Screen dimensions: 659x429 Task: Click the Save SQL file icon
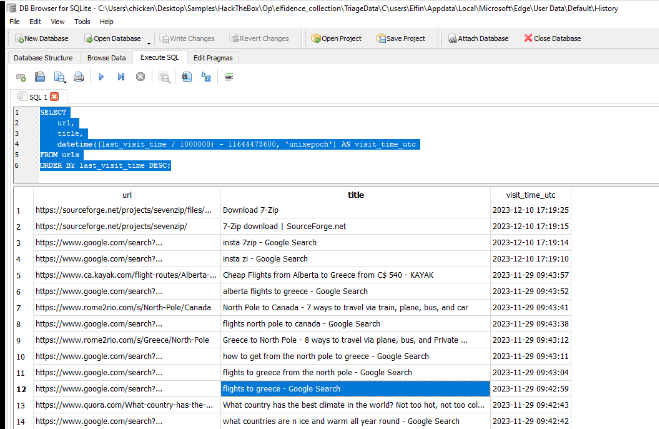click(60, 77)
